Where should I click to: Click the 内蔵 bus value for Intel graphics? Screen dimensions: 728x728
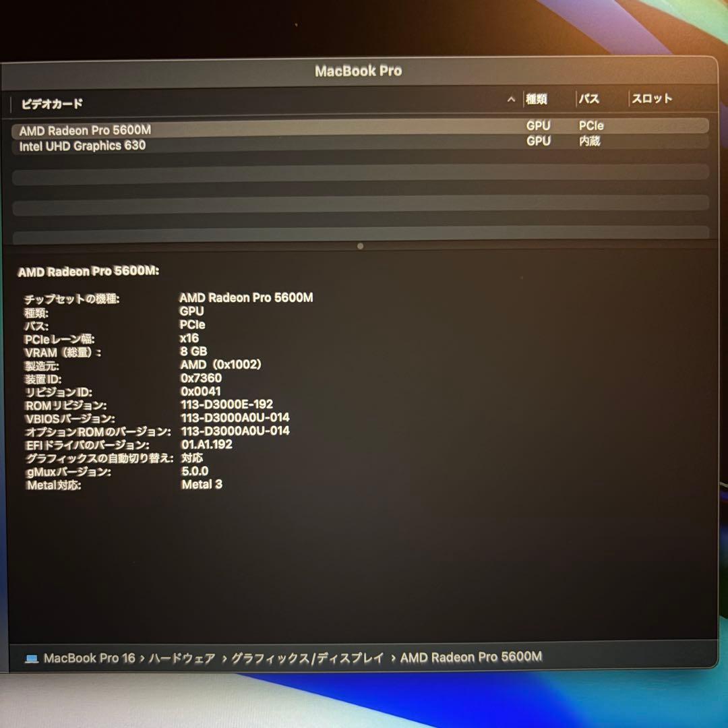tap(591, 142)
